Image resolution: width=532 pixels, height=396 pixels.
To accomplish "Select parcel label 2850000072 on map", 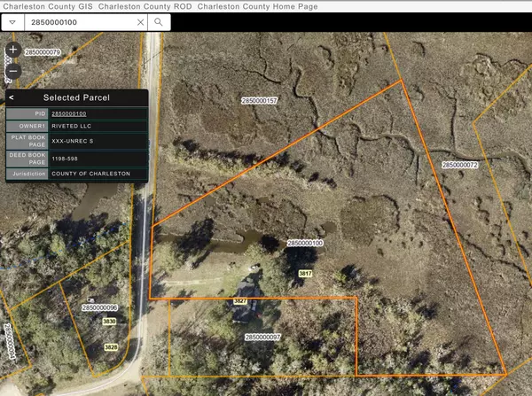I will pos(459,165).
